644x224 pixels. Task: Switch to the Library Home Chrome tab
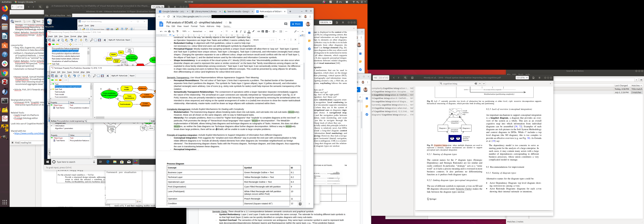tap(206, 11)
